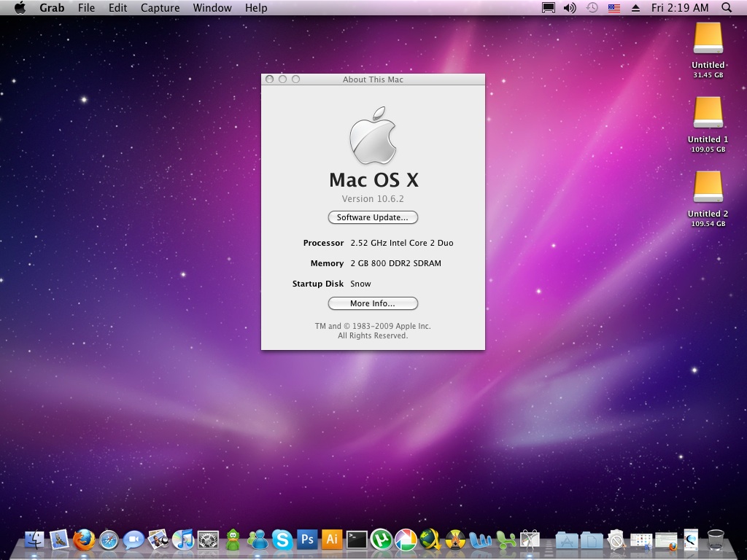Click the eject icon in menu bar
This screenshot has width=747, height=560.
pyautogui.click(x=635, y=7)
